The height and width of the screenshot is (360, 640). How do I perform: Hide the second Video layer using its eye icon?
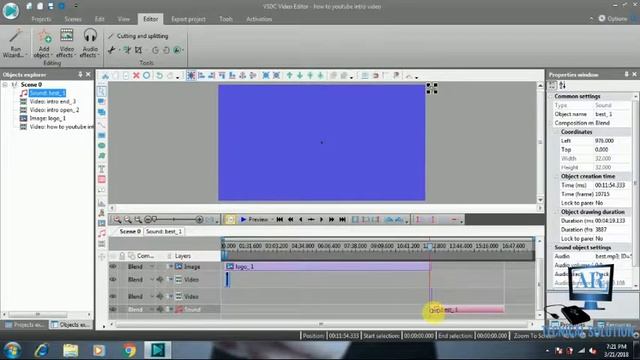[113, 296]
